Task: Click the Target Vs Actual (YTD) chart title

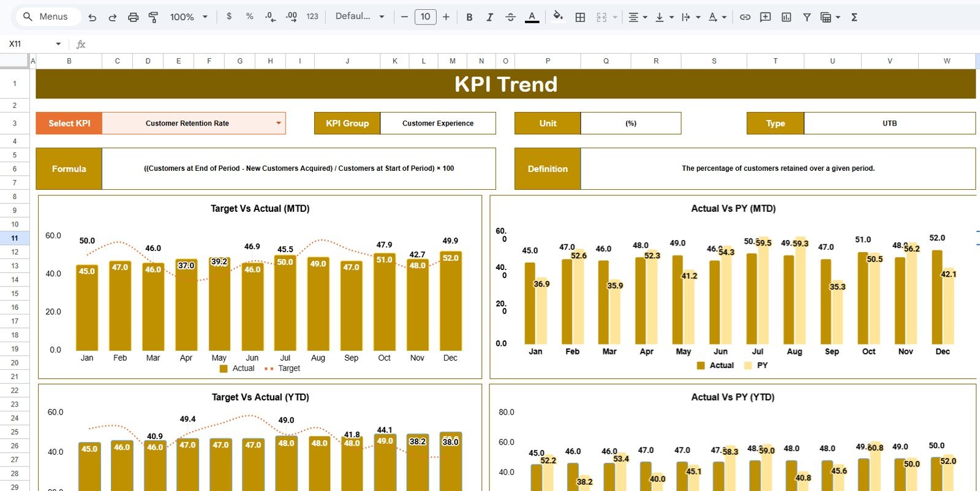Action: pyautogui.click(x=260, y=397)
